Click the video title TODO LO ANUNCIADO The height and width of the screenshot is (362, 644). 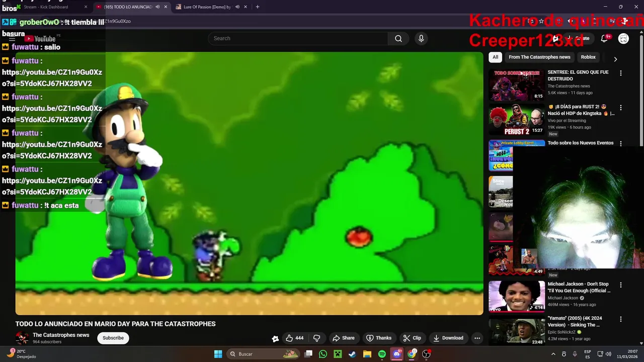tap(115, 324)
